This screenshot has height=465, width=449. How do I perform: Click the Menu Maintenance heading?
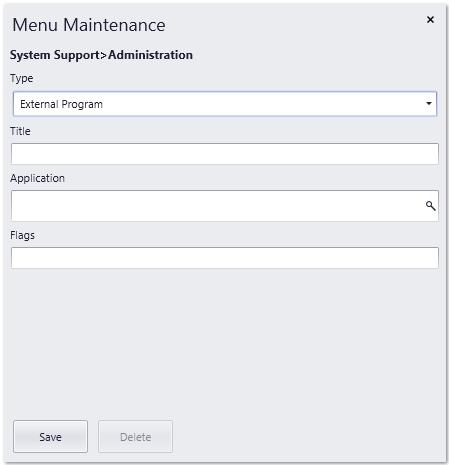(89, 25)
